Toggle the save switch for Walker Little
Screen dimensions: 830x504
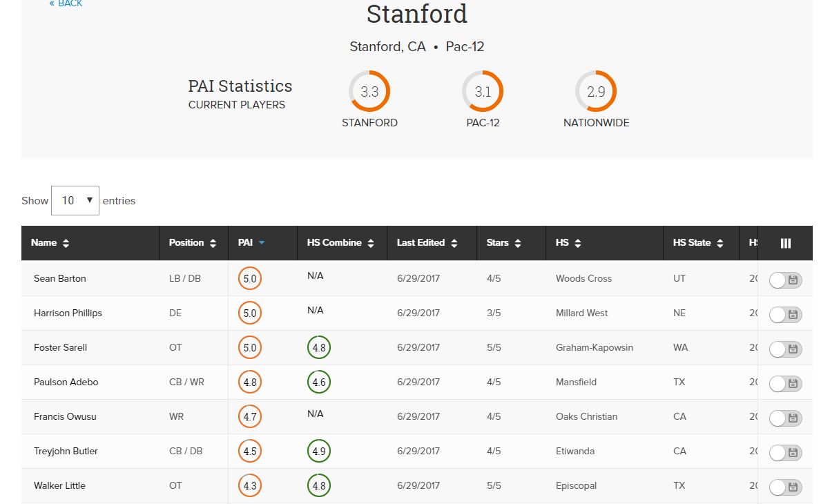(x=786, y=487)
